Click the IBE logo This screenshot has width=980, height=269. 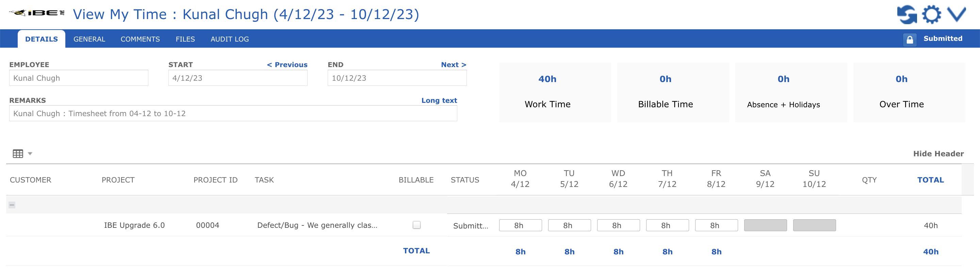pyautogui.click(x=36, y=13)
